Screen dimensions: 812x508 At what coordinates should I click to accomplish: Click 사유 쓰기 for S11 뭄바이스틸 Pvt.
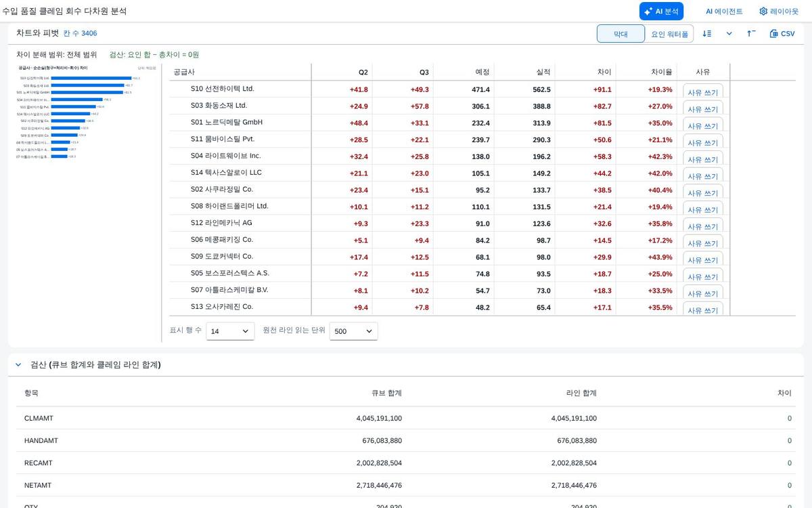pos(703,142)
